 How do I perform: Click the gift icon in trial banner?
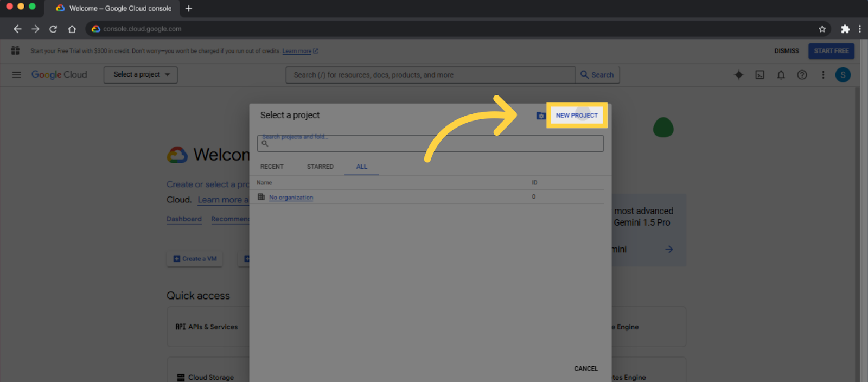click(x=15, y=50)
